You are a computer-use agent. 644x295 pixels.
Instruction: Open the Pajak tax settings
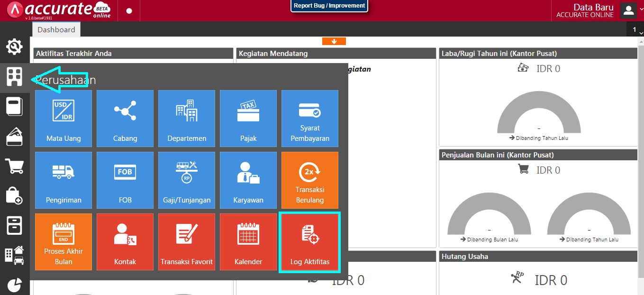tap(248, 119)
